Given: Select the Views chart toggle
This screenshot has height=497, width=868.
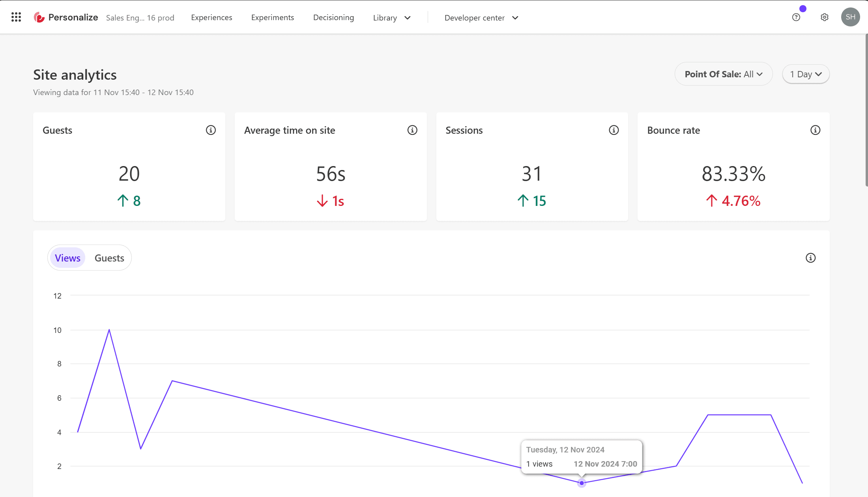Looking at the screenshot, I should tap(67, 258).
